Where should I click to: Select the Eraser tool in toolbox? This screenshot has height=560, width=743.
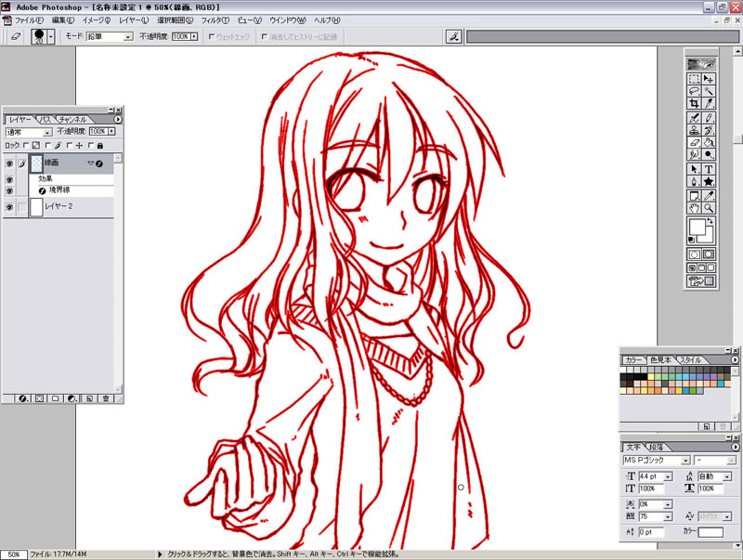694,143
